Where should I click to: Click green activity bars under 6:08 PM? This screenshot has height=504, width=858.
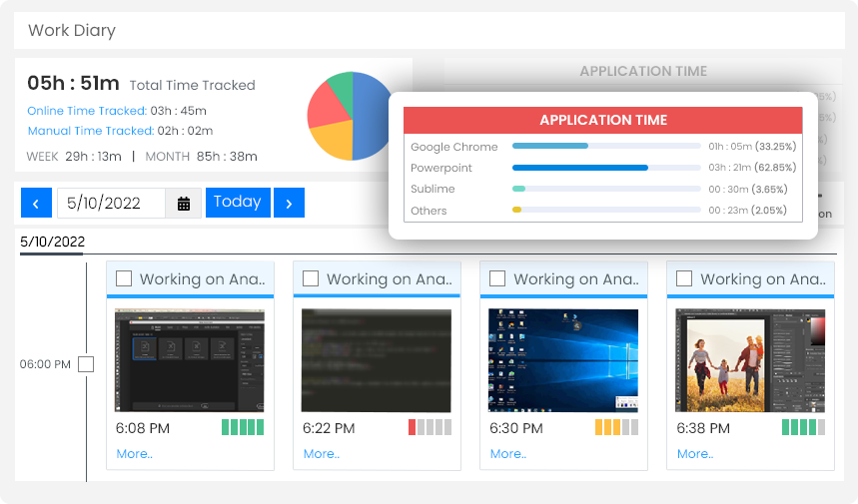click(243, 427)
